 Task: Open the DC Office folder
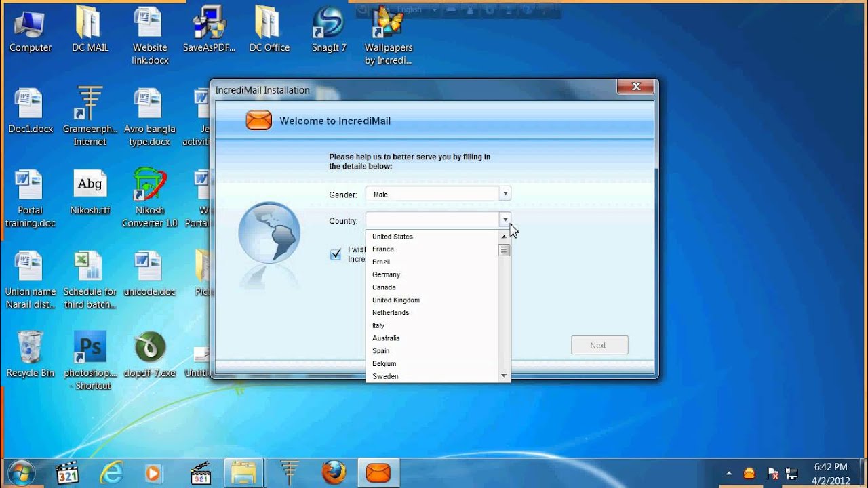point(269,30)
